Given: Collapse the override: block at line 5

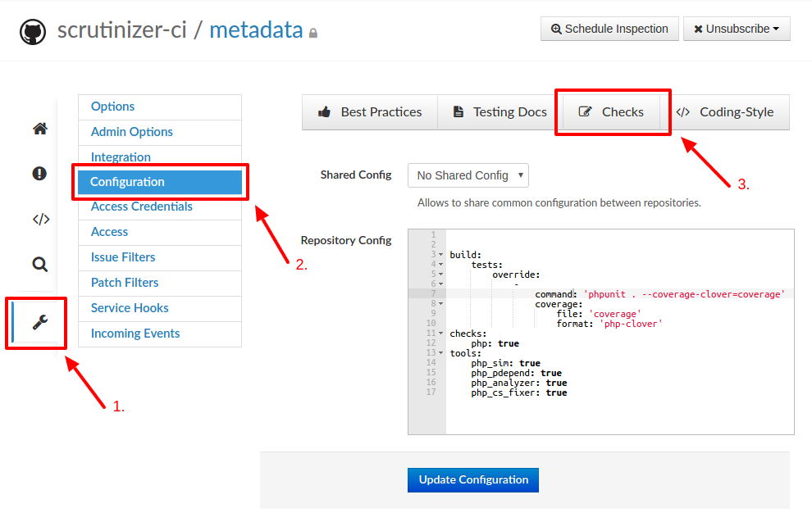Looking at the screenshot, I should pos(440,275).
